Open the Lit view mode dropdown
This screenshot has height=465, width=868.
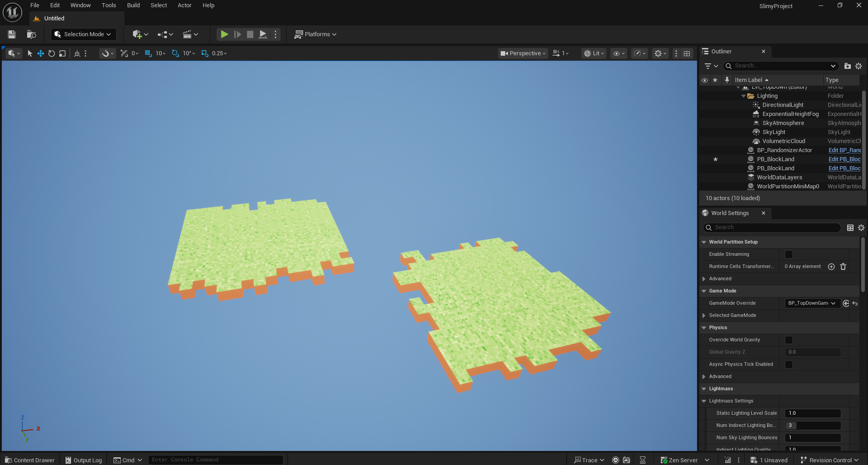click(594, 53)
